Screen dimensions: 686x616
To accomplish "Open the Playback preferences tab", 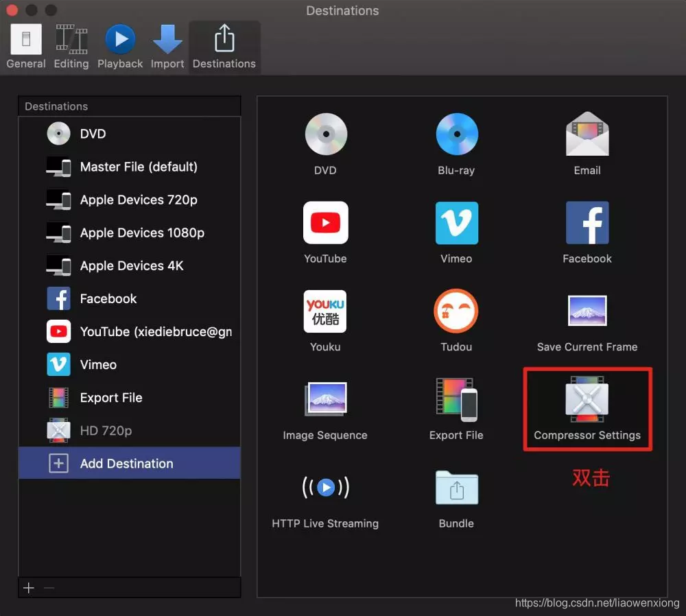I will tap(120, 47).
